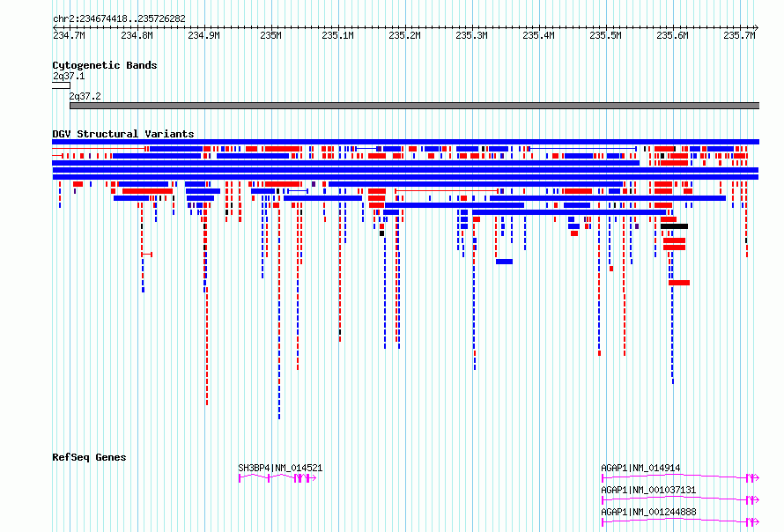Viewport: 784px width, 532px height.
Task: Select the thin blue line variant spanning 235.4M to 235.5M
Action: (x=582, y=149)
